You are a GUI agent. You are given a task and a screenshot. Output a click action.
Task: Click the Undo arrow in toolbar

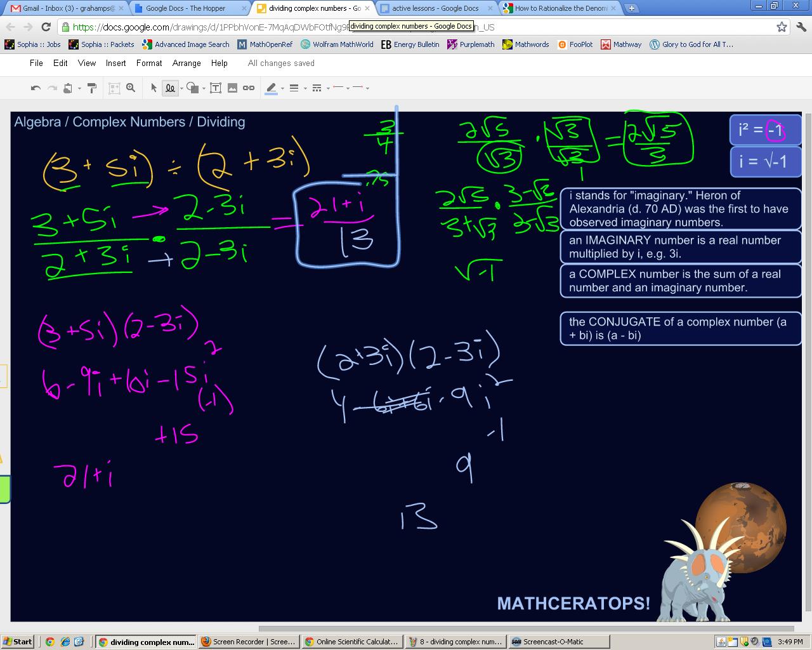point(36,88)
